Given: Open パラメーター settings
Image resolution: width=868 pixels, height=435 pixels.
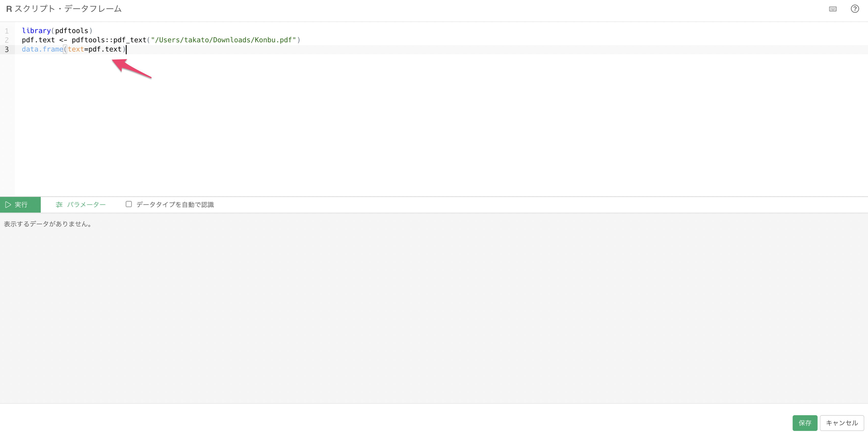Looking at the screenshot, I should [81, 205].
